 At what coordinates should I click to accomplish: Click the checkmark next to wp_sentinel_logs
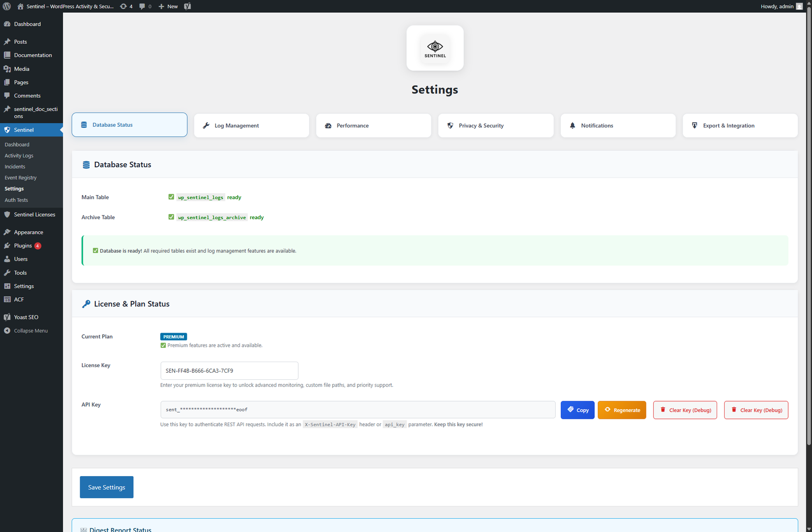(171, 197)
